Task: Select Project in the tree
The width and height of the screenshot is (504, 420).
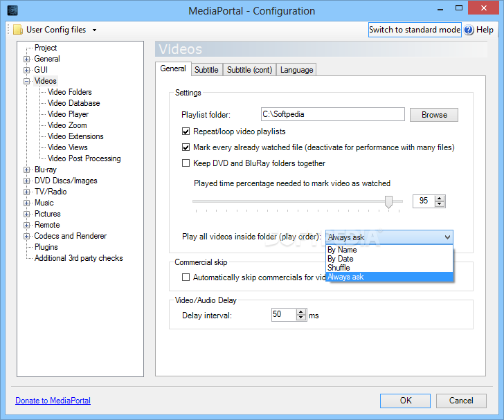Action: 46,48
